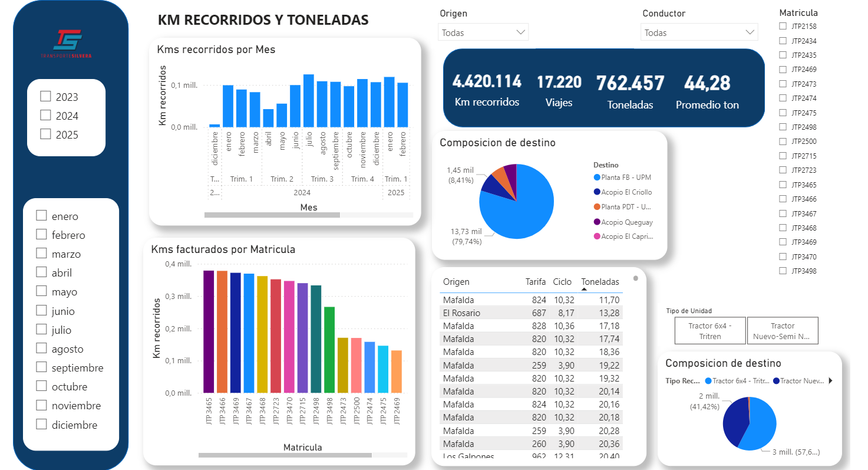Enable the "enero" month checkbox
Viewport: 868px width, 470px height.
tap(41, 215)
